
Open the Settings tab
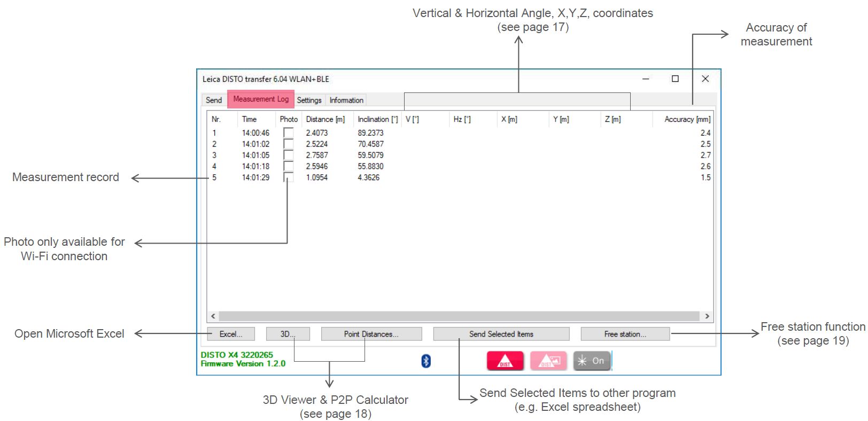pyautogui.click(x=309, y=100)
